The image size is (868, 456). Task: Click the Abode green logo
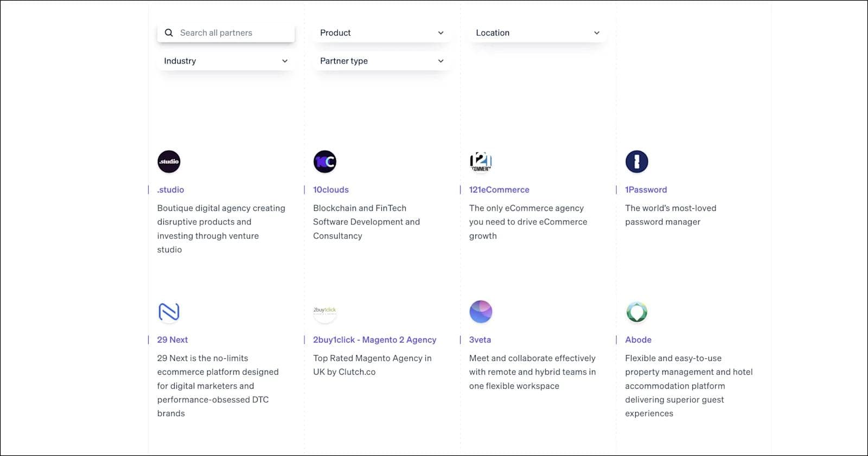tap(636, 312)
